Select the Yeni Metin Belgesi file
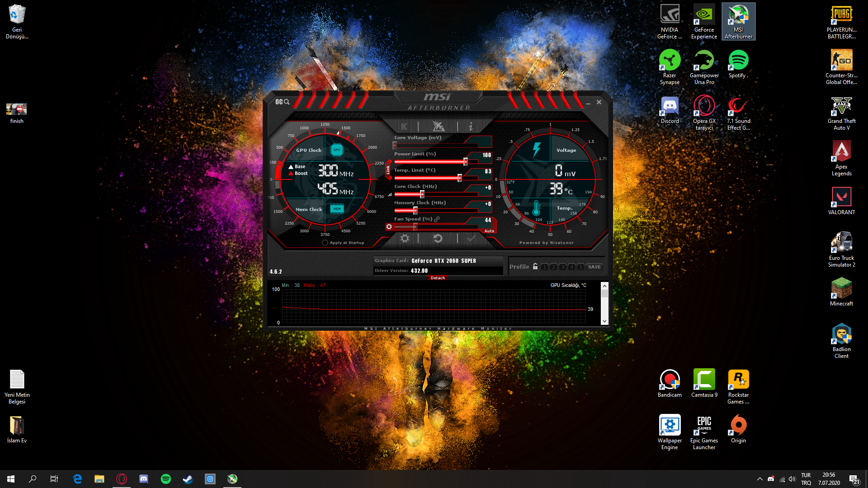 [17, 387]
